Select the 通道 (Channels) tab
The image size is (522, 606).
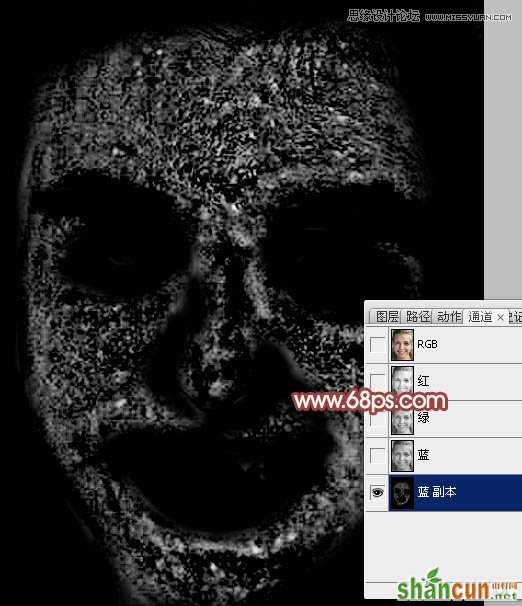click(480, 317)
